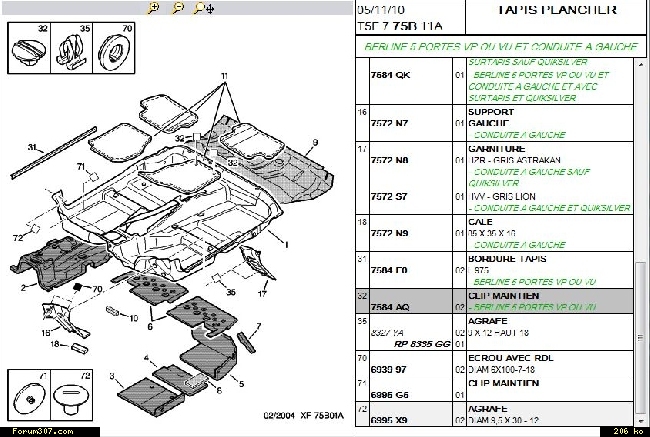Select part number 7572 S7
The width and height of the screenshot is (650, 437).
click(389, 197)
